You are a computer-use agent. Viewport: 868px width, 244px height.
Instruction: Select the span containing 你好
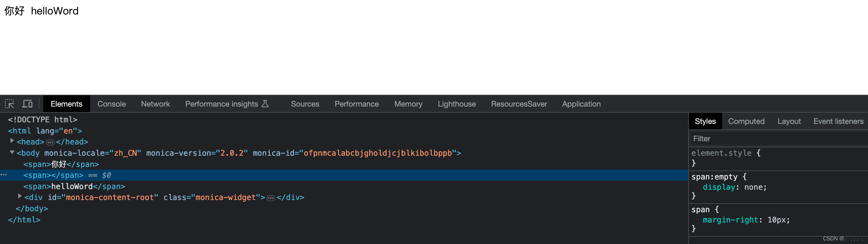(61, 164)
